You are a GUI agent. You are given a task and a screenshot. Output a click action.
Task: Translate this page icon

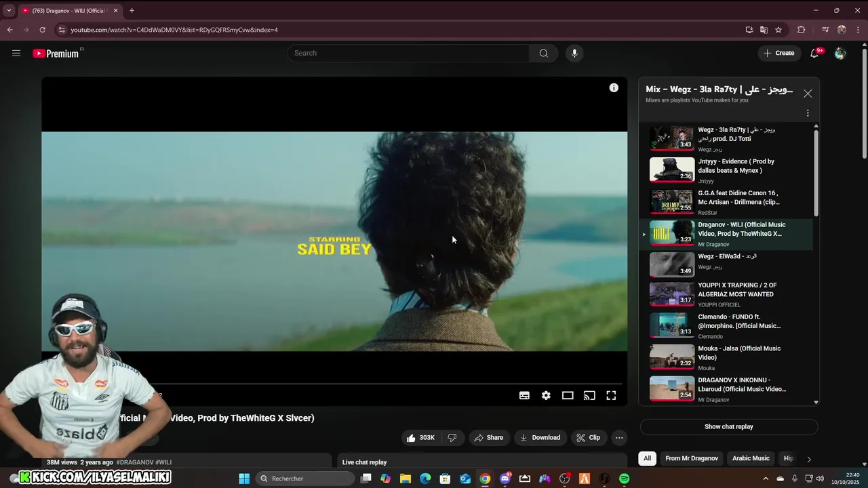click(764, 30)
